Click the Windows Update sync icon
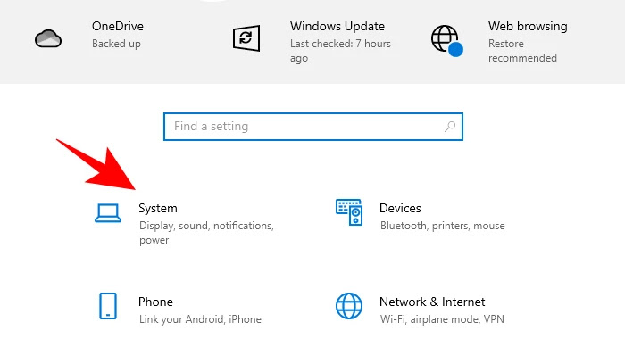625x364 pixels. click(246, 38)
